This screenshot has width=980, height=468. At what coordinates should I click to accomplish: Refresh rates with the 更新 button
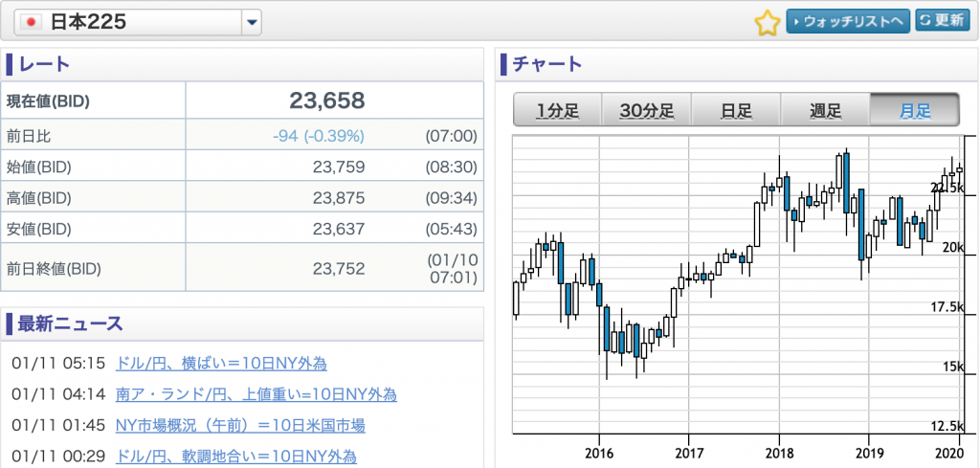(x=943, y=21)
